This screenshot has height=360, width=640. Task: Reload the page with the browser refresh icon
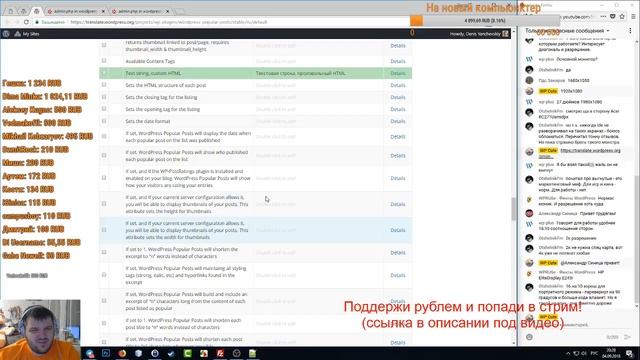[27, 22]
